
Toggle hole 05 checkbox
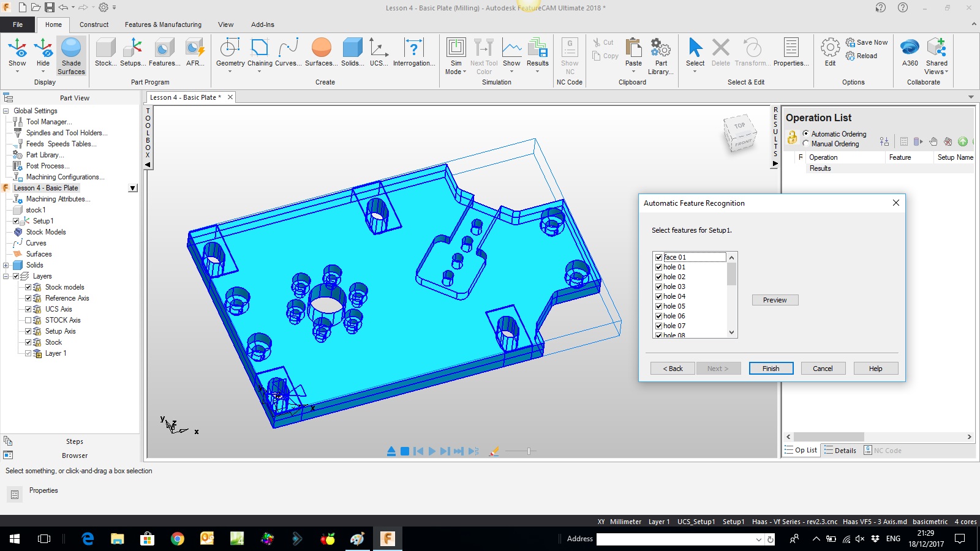click(659, 306)
